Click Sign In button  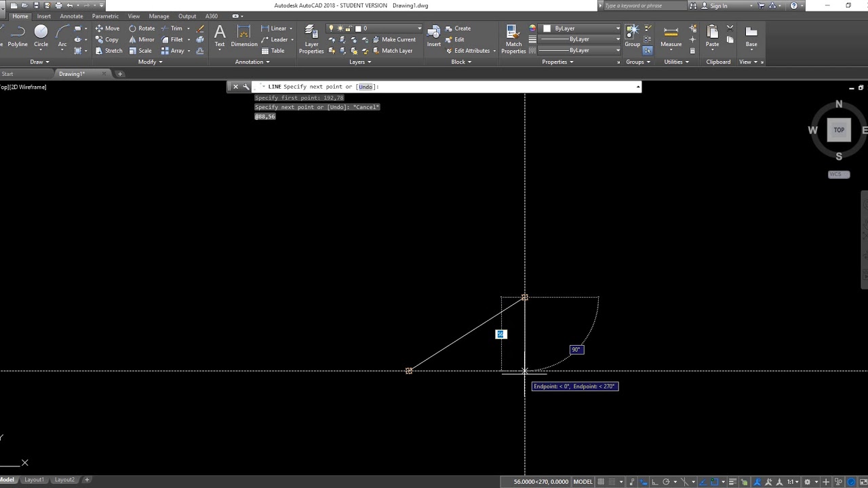(715, 5)
